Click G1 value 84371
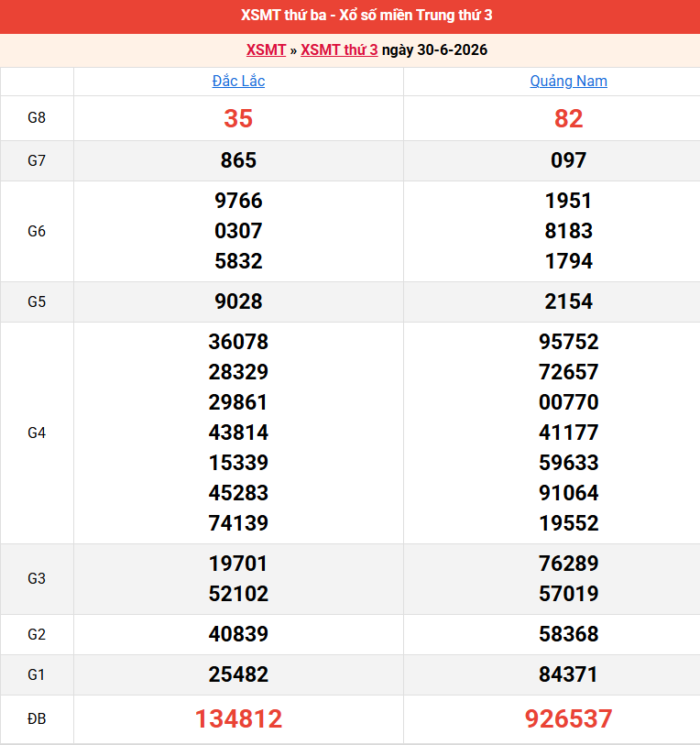Image resolution: width=700 pixels, height=745 pixels. 568,674
